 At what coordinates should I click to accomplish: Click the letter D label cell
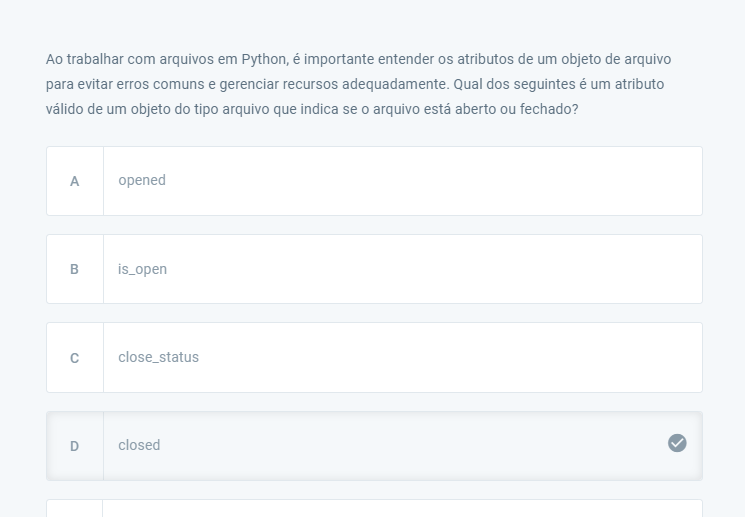pyautogui.click(x=75, y=446)
